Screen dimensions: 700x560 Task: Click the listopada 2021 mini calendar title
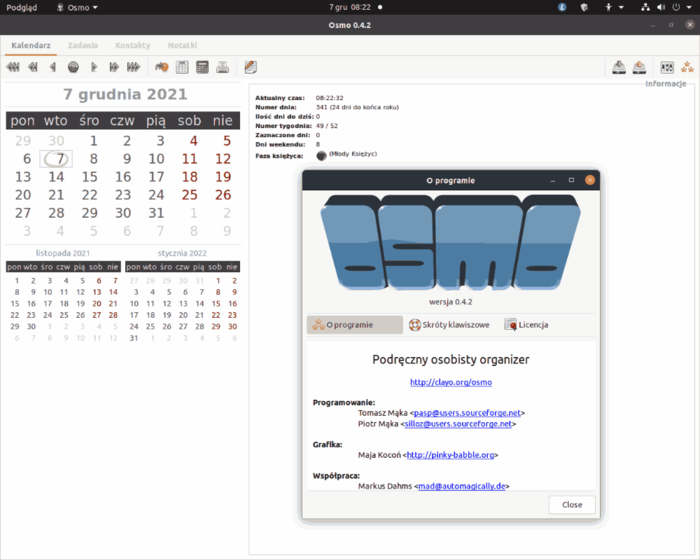62,253
